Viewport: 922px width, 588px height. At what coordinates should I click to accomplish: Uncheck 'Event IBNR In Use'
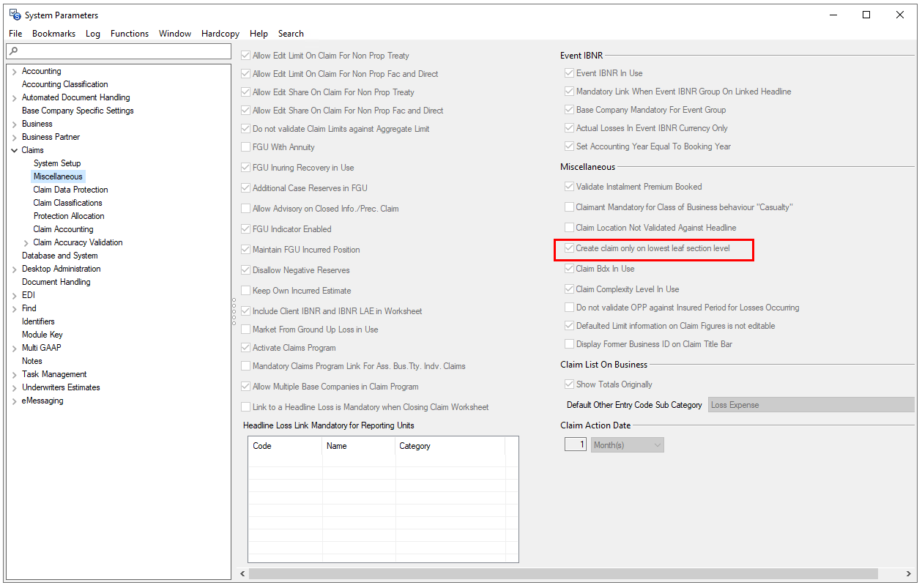point(569,72)
